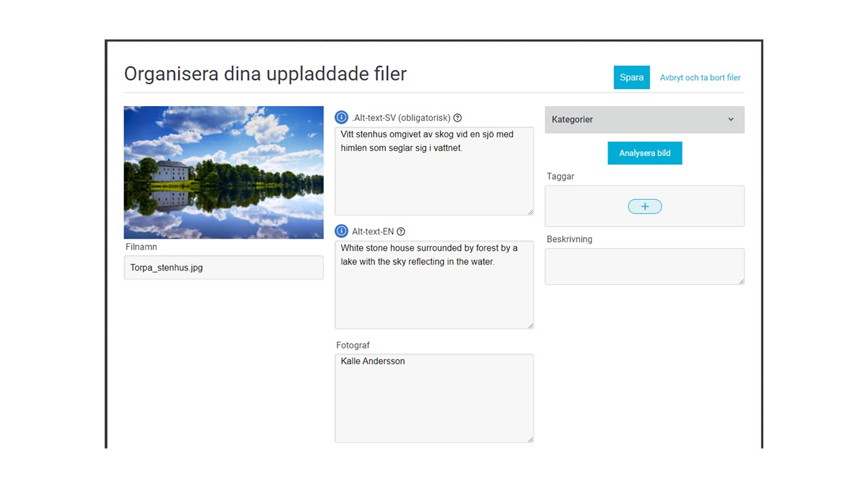The width and height of the screenshot is (868, 488).
Task: Add a tag with the plus button
Action: click(x=644, y=207)
